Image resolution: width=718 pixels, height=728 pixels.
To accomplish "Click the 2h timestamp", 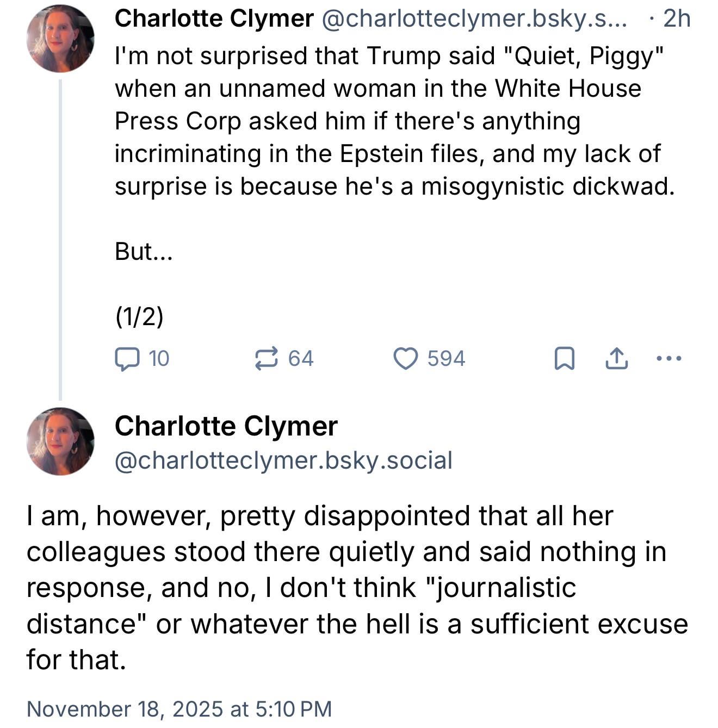I will click(x=677, y=19).
